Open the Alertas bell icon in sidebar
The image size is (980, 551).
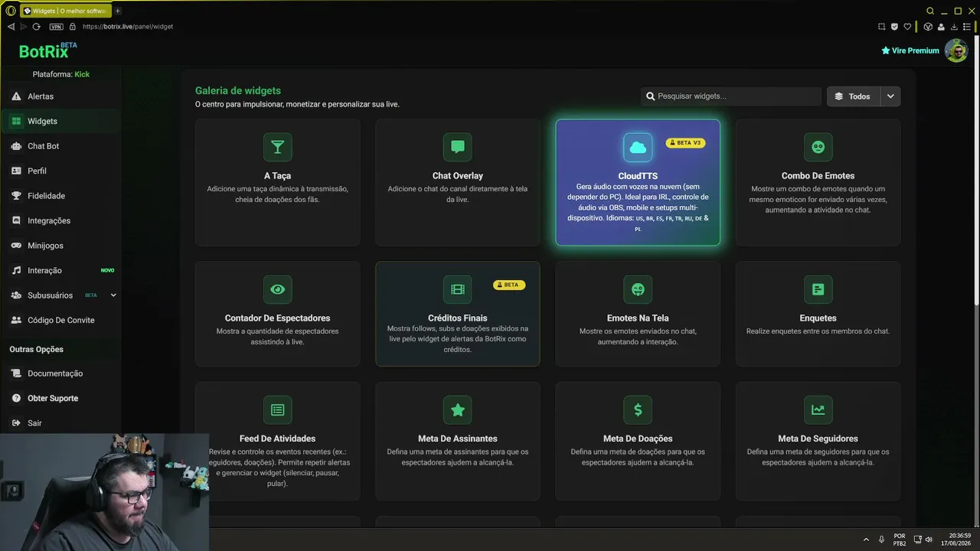[16, 96]
